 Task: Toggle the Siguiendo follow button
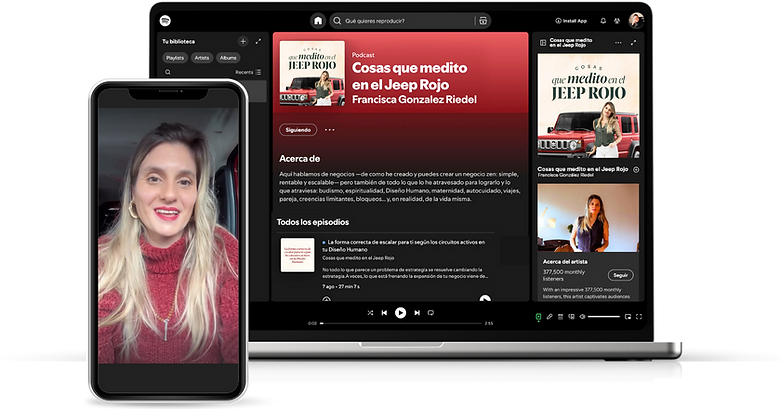coord(298,130)
